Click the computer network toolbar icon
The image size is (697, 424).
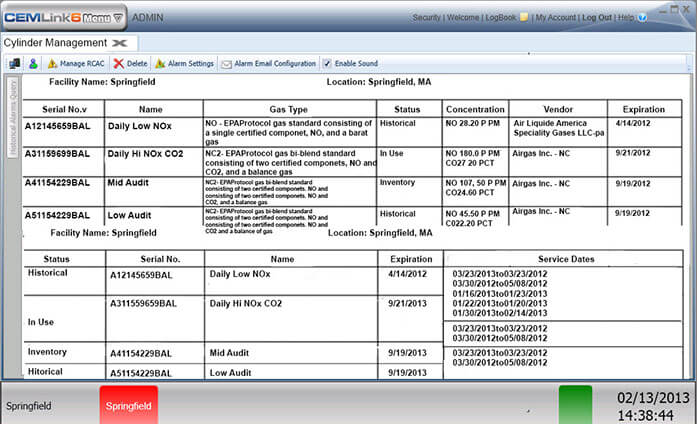14,64
